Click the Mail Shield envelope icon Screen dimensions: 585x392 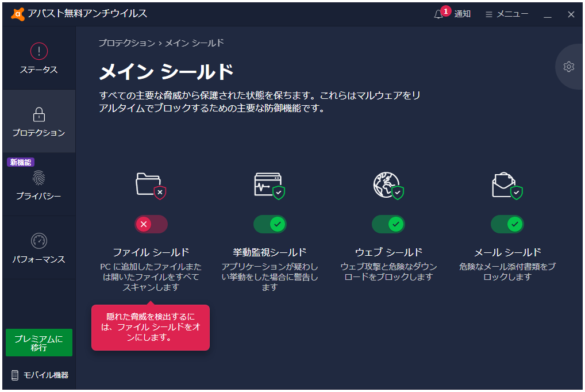507,186
